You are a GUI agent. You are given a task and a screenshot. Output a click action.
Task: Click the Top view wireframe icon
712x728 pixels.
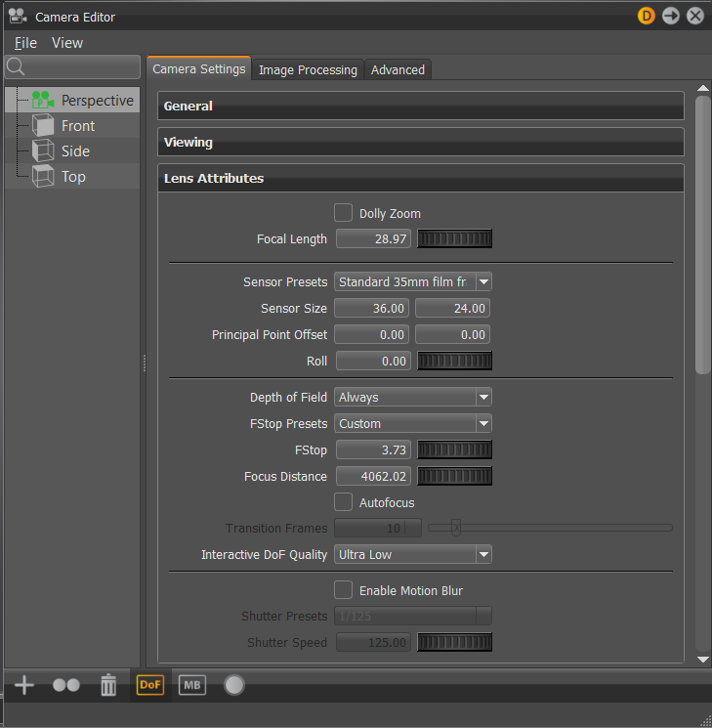click(43, 177)
